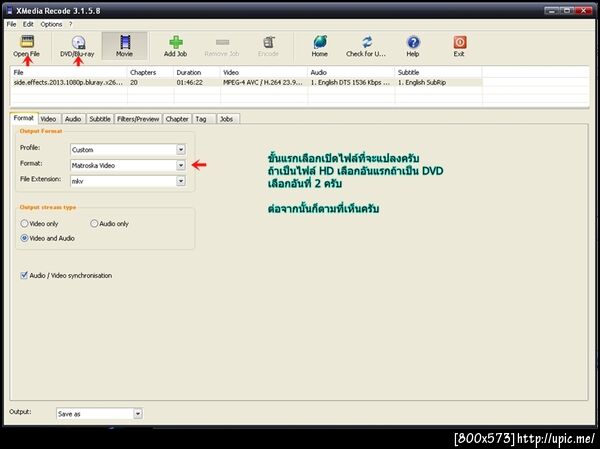Click the XMedia Recode title bar app icon
The height and width of the screenshot is (449, 600).
click(x=10, y=11)
